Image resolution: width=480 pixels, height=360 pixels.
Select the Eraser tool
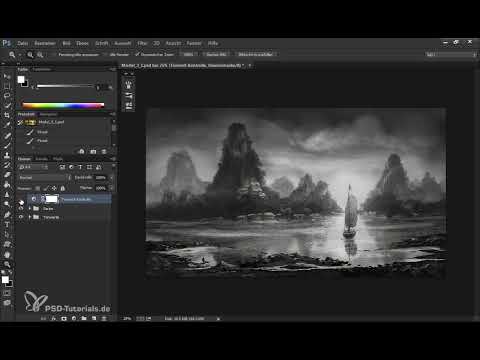[7, 175]
